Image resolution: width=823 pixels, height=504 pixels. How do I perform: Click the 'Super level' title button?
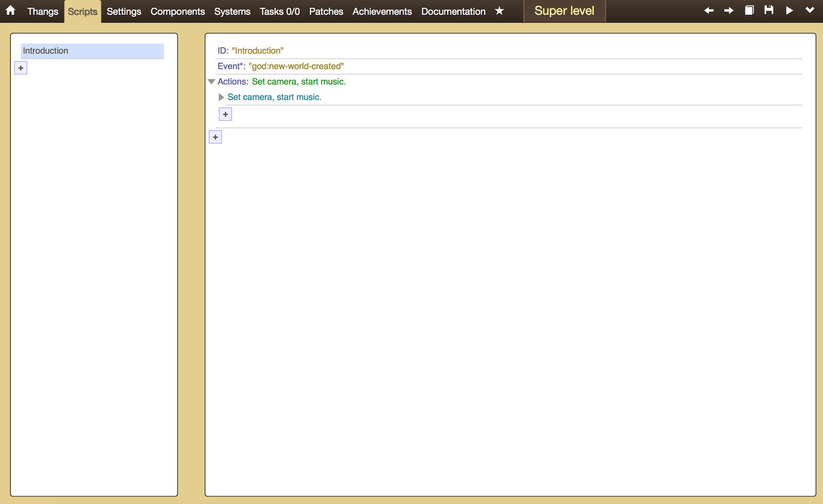(x=564, y=11)
